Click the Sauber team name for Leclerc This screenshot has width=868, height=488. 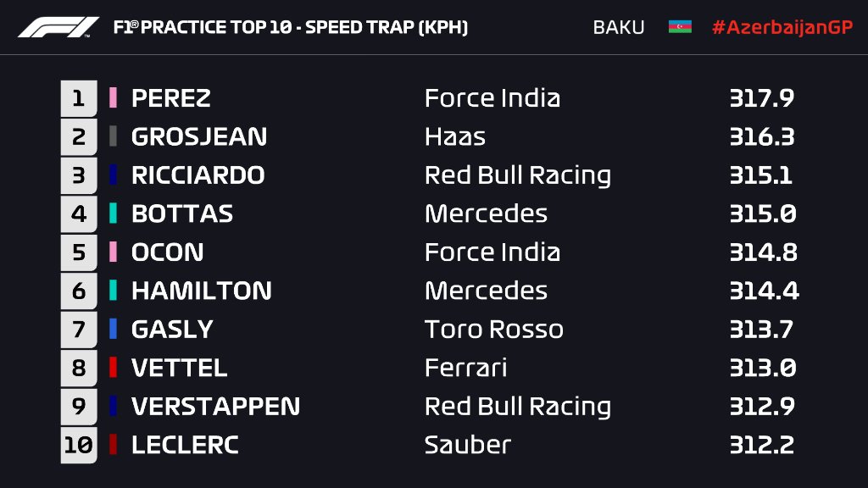click(468, 445)
